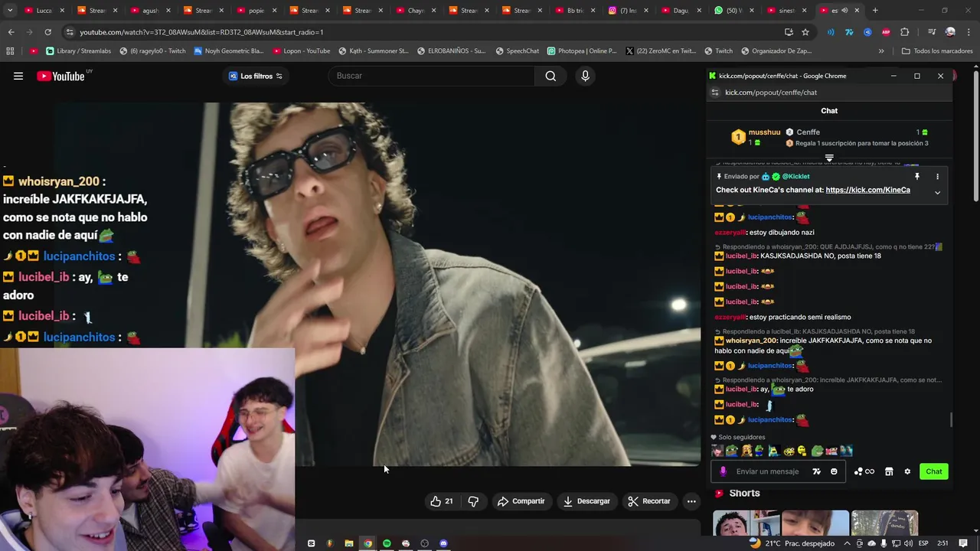Click the Descargar download button
Screen dimensions: 980x551
tap(586, 501)
